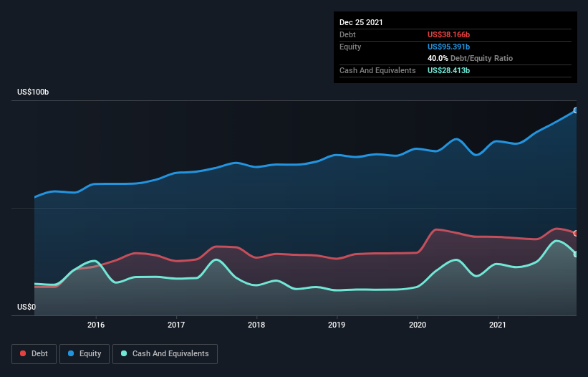Click the 40.0% Debt/Equity Ratio text

[471, 58]
